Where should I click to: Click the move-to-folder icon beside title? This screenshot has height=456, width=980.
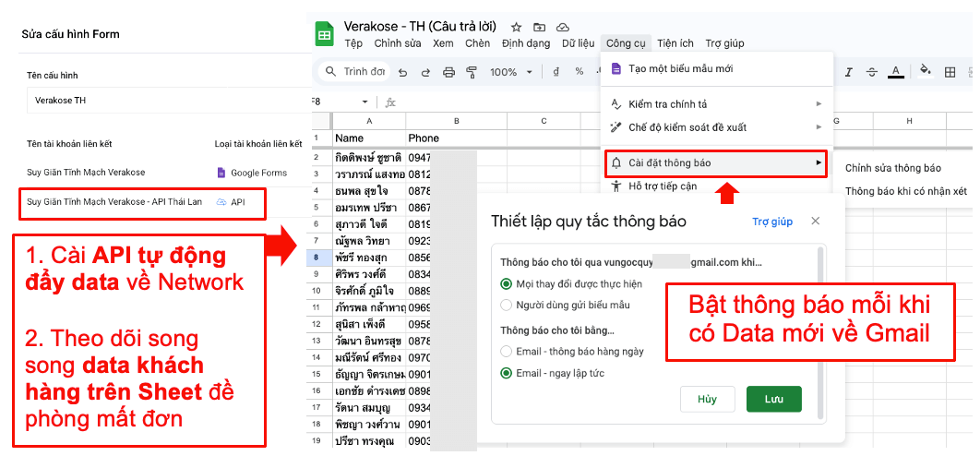point(539,27)
